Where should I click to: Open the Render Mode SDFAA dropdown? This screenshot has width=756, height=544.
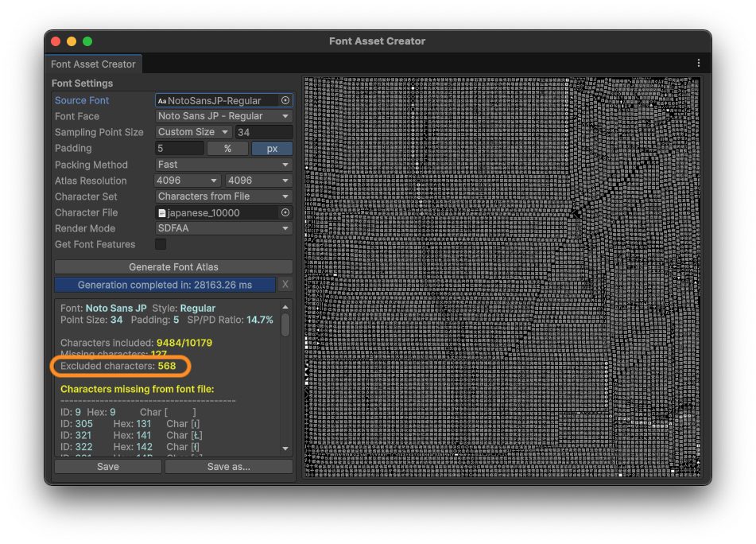pyautogui.click(x=223, y=228)
